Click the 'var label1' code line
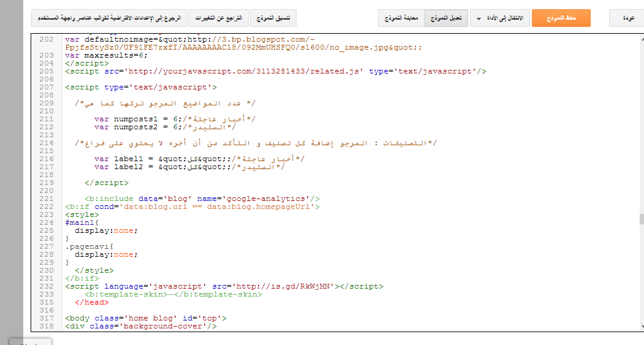 click(x=199, y=159)
